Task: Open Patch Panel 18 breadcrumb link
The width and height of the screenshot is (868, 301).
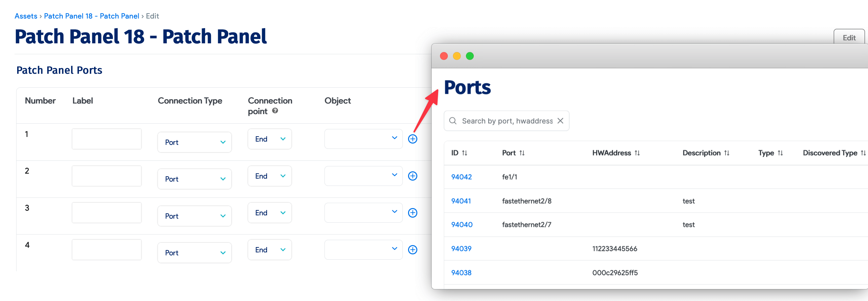Action: (x=91, y=16)
